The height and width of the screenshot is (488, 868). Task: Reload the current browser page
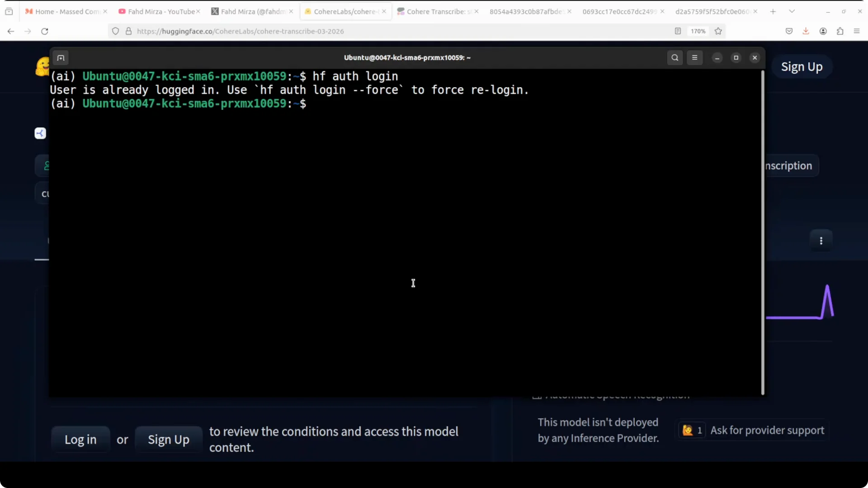(x=44, y=31)
